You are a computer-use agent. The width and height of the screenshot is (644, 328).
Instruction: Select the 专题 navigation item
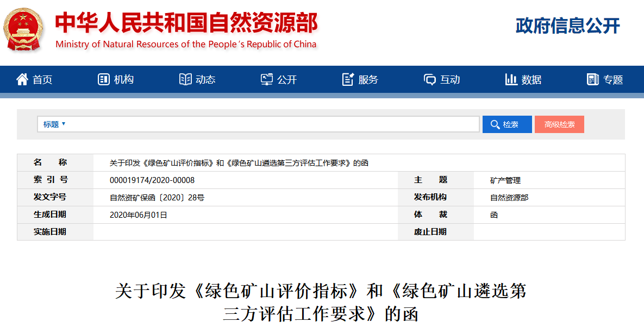pyautogui.click(x=612, y=80)
